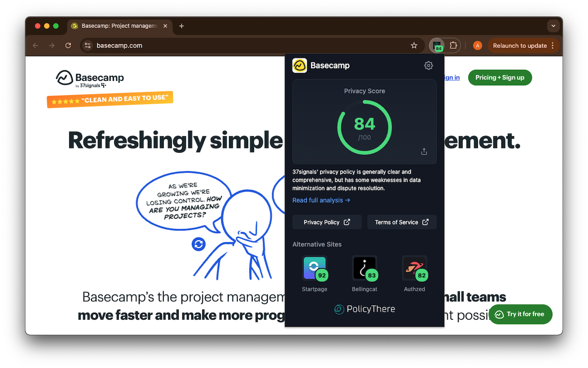Go back to the previous page
Viewport: 588px width, 368px height.
pyautogui.click(x=35, y=46)
